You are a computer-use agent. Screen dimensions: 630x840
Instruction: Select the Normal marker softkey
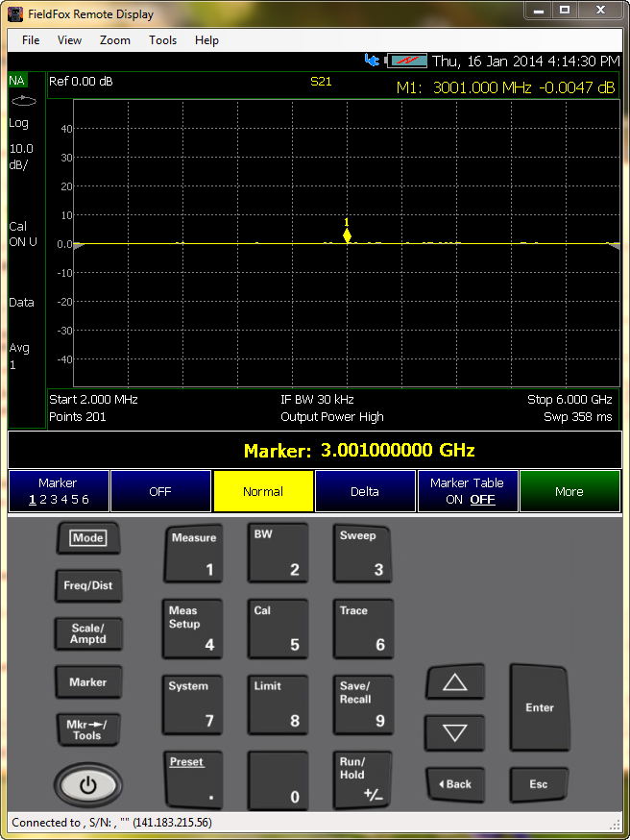263,491
